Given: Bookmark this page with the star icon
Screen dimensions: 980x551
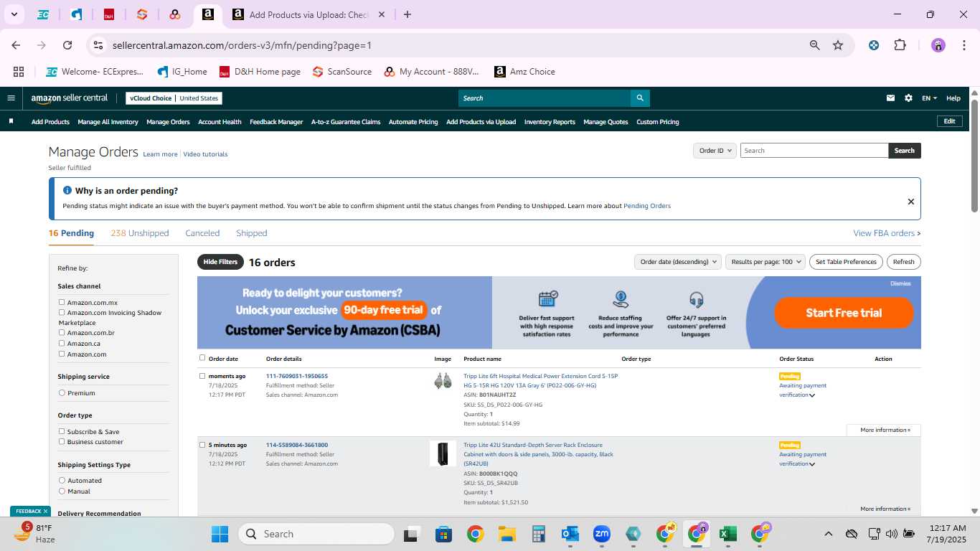Looking at the screenshot, I should click(x=838, y=45).
